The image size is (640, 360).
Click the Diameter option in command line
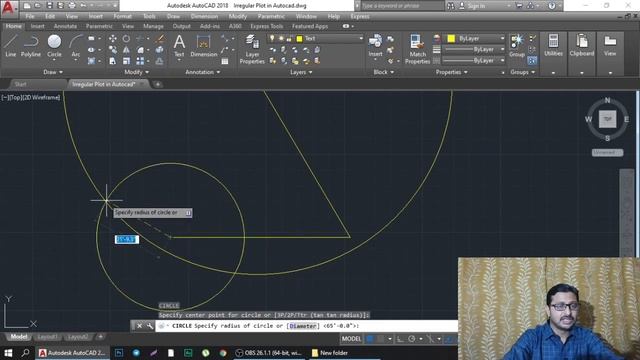tap(303, 326)
